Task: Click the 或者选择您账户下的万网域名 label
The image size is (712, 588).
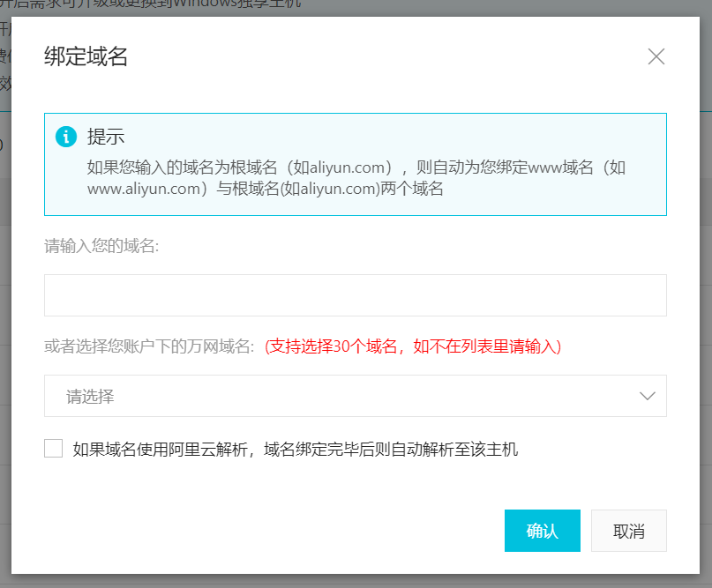Action: [x=150, y=346]
